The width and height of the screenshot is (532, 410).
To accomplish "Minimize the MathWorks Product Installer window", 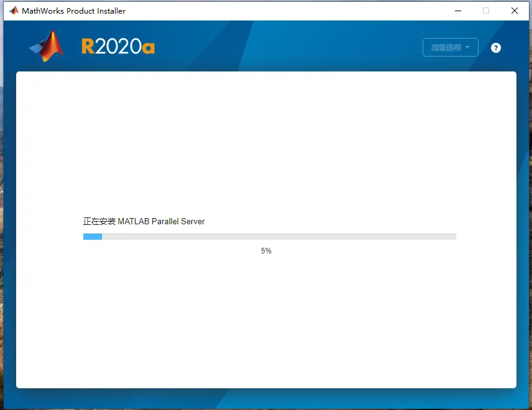I will click(x=458, y=11).
